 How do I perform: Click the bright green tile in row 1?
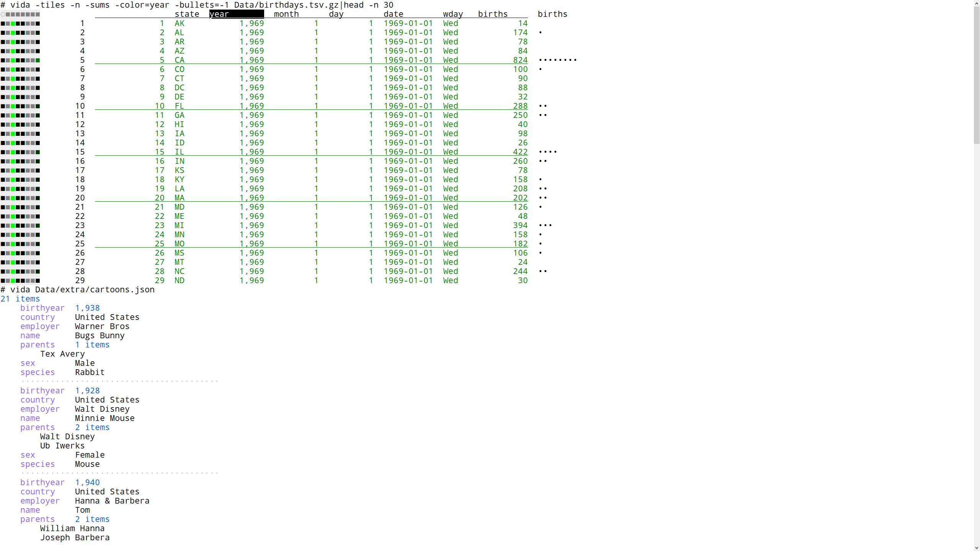click(13, 24)
